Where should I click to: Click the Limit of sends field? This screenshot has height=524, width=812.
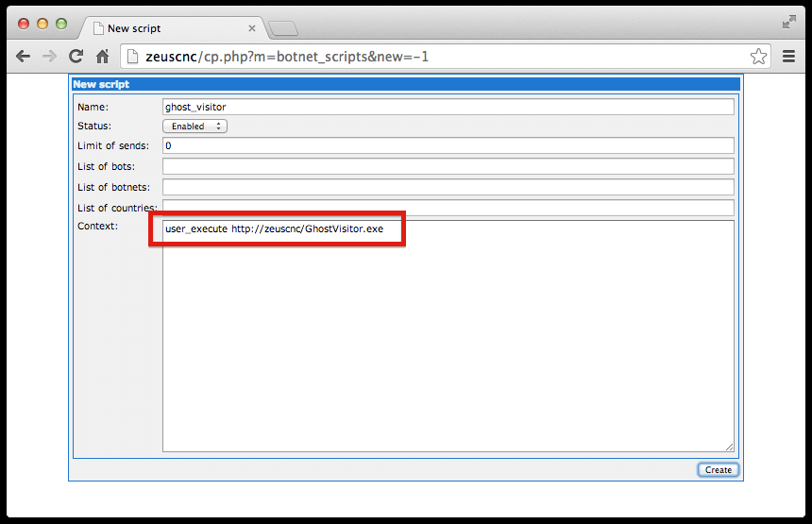448,145
